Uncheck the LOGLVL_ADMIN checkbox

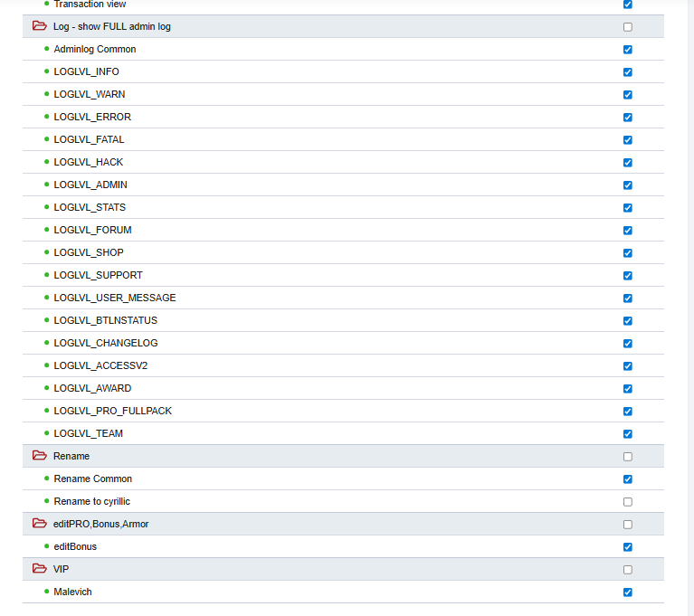click(x=628, y=185)
